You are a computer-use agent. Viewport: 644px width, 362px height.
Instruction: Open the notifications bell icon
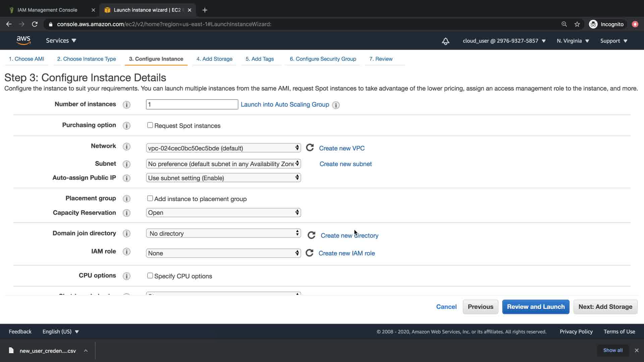click(x=445, y=41)
